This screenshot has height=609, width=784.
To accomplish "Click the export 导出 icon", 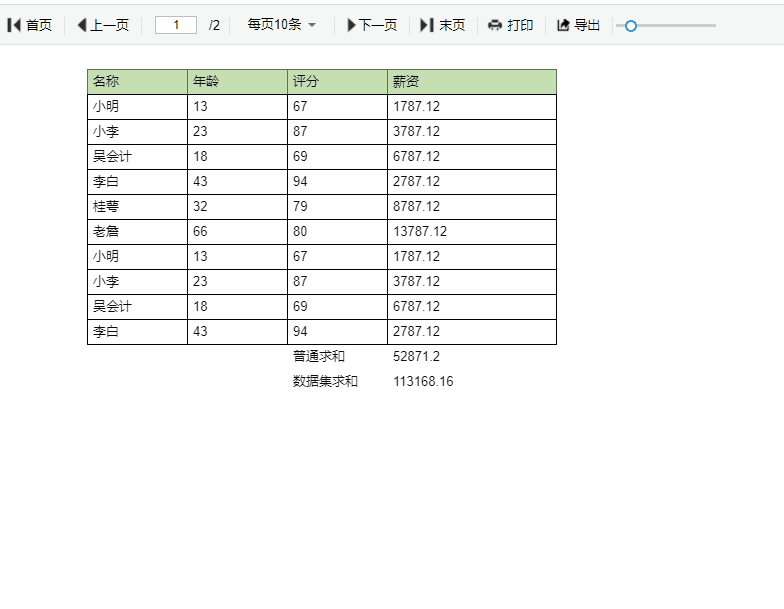I will [564, 25].
